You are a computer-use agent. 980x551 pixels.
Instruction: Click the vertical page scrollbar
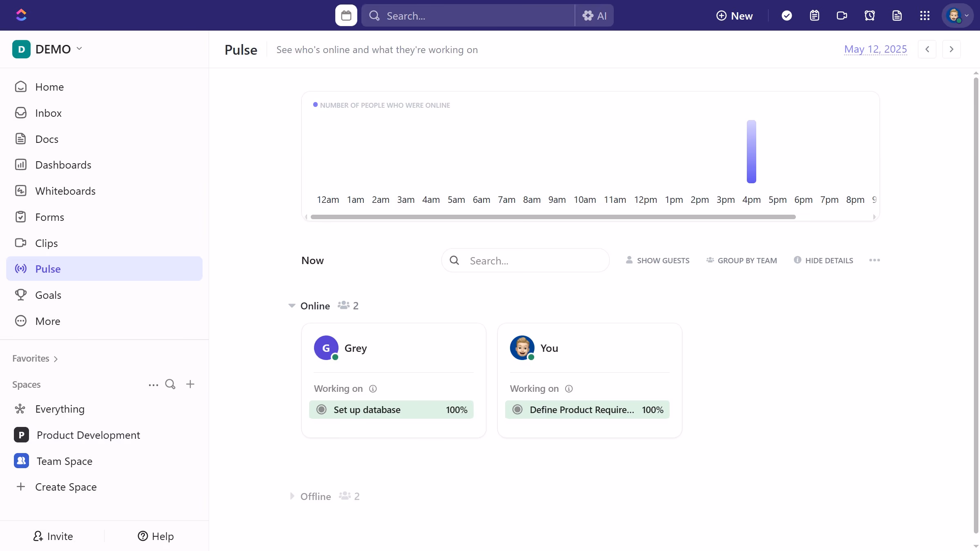coord(976,305)
